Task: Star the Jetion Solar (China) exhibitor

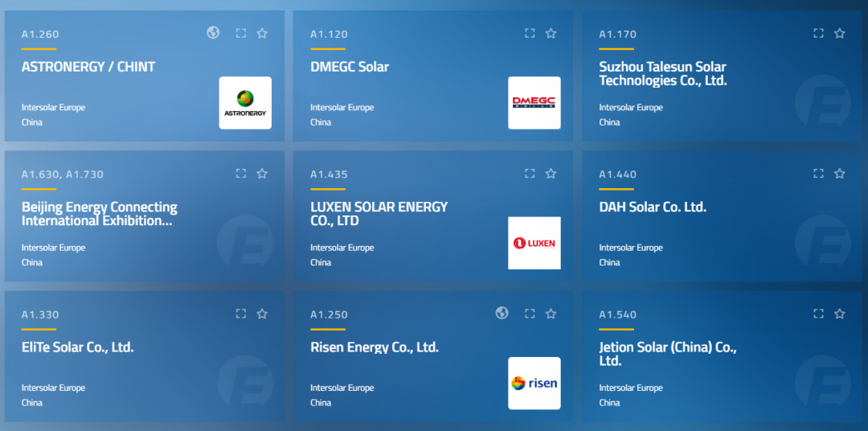Action: pyautogui.click(x=840, y=314)
